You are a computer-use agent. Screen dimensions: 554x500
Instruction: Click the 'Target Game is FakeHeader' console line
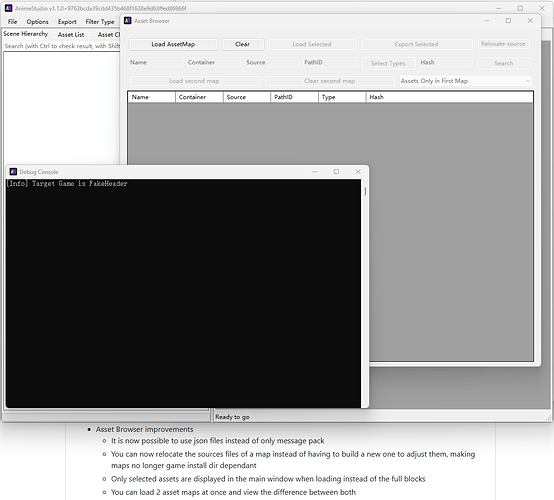click(79, 183)
